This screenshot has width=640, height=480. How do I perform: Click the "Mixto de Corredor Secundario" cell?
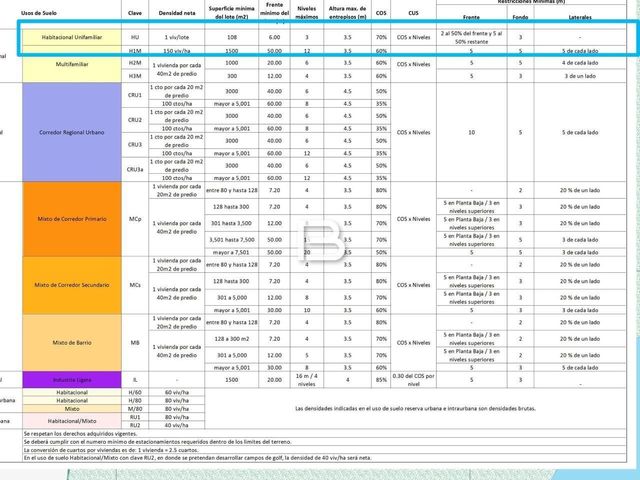pos(72,285)
